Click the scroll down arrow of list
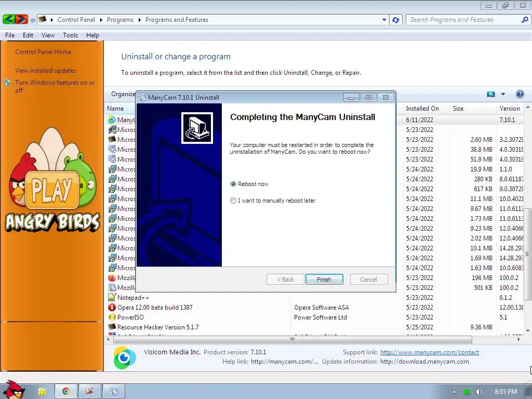Viewport: 532px width, 399px height. click(528, 331)
